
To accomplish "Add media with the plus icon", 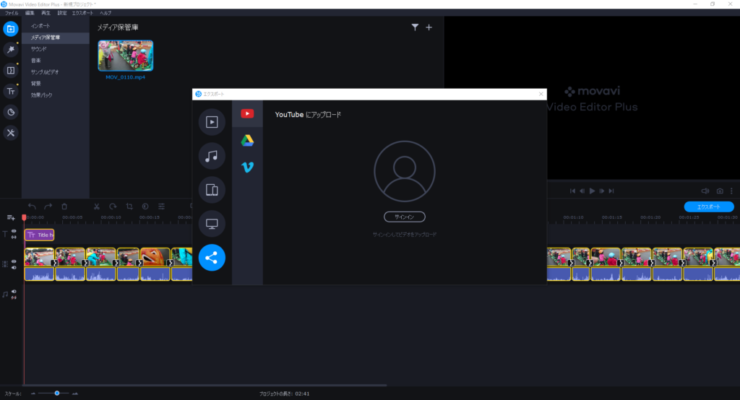I will 429,27.
